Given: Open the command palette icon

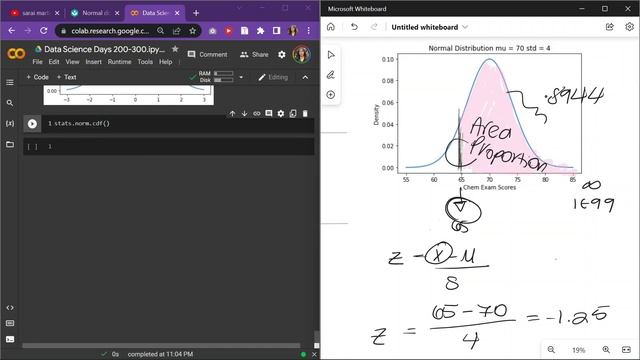Looking at the screenshot, I should [10, 323].
